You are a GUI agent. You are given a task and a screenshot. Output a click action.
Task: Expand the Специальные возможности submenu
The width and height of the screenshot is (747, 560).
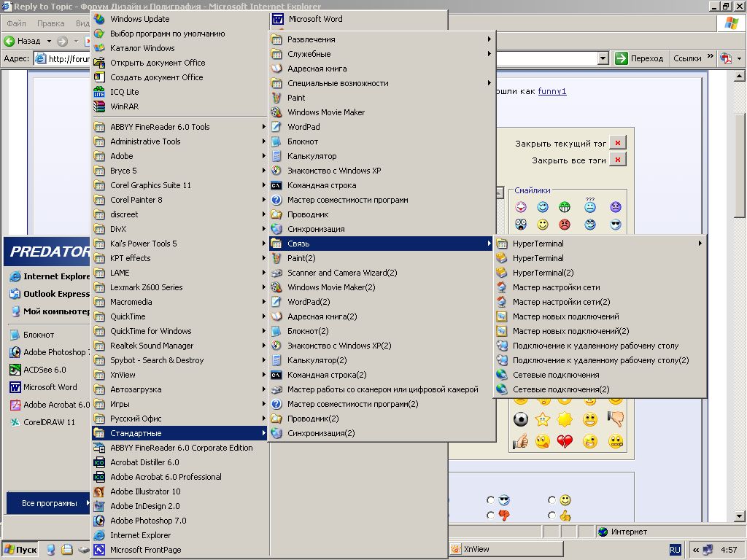tap(382, 83)
